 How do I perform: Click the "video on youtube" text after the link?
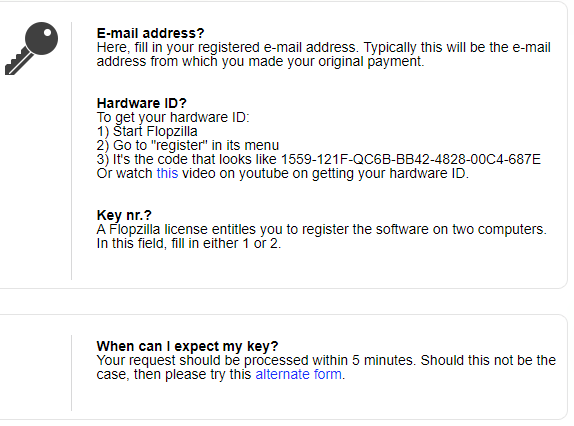click(x=325, y=173)
